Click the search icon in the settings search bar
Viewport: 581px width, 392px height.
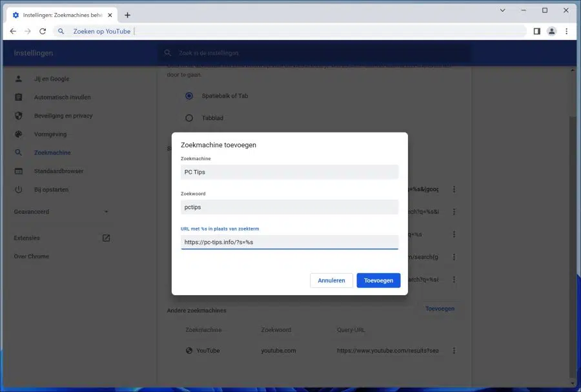167,53
